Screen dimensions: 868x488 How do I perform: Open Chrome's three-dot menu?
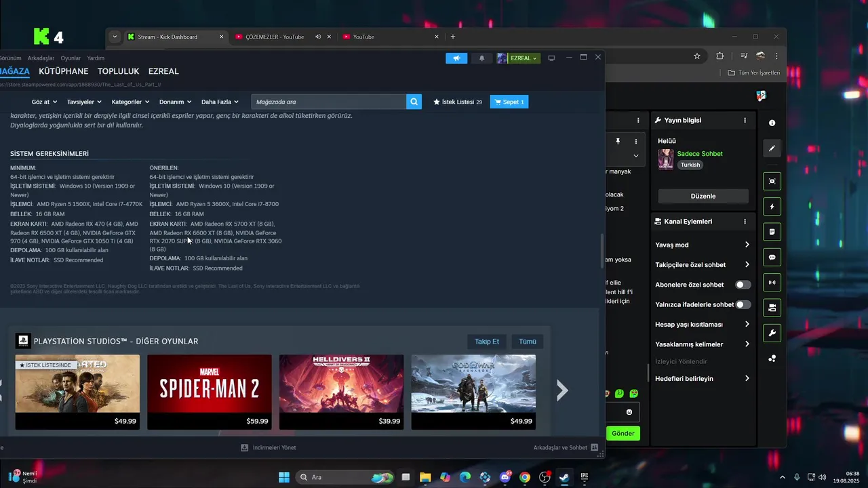click(776, 56)
